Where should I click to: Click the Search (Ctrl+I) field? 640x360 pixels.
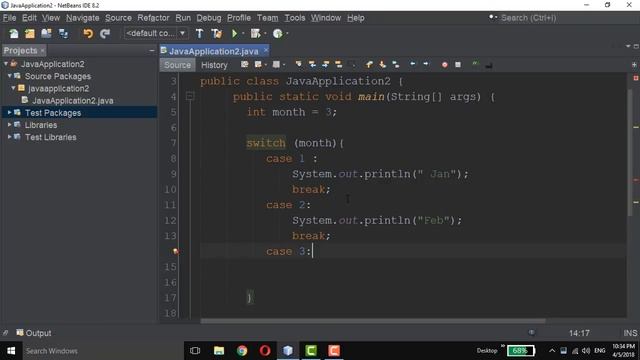tap(563, 18)
